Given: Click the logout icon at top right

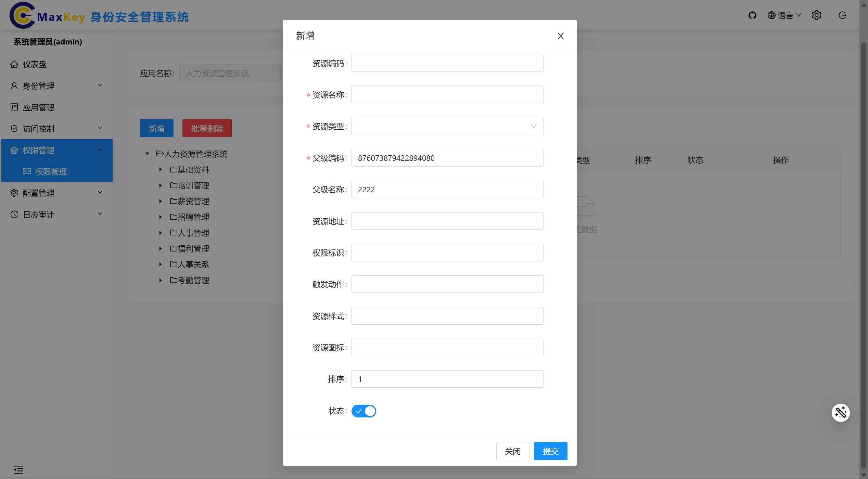Looking at the screenshot, I should [842, 15].
